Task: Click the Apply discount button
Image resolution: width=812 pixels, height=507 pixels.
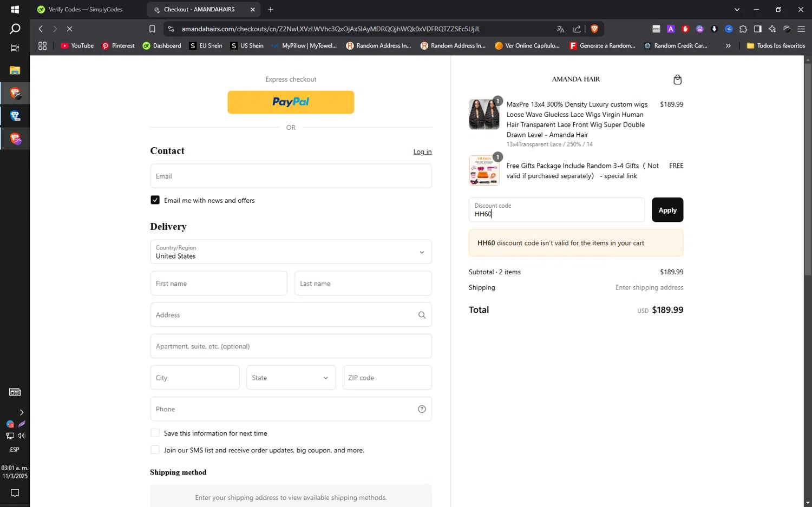Action: [x=667, y=210]
